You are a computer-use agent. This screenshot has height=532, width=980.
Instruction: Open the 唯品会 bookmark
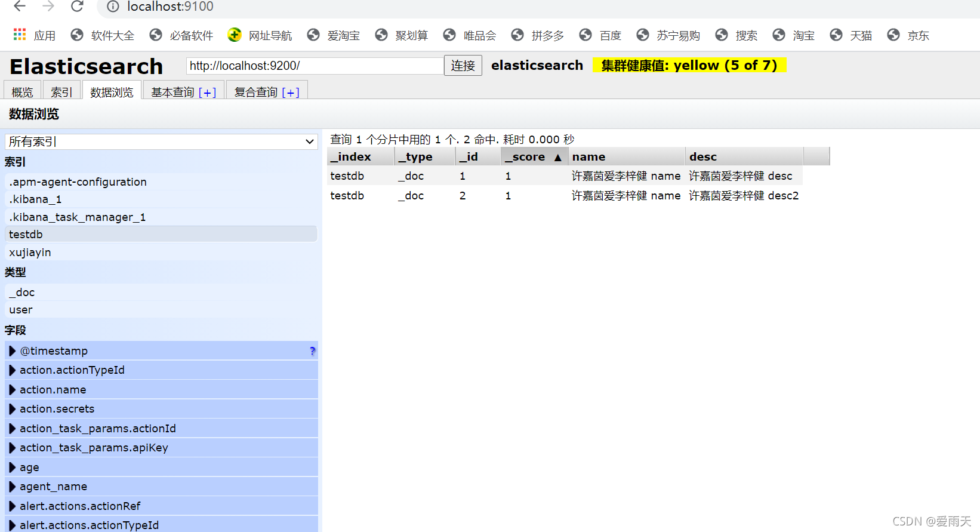[x=470, y=35]
